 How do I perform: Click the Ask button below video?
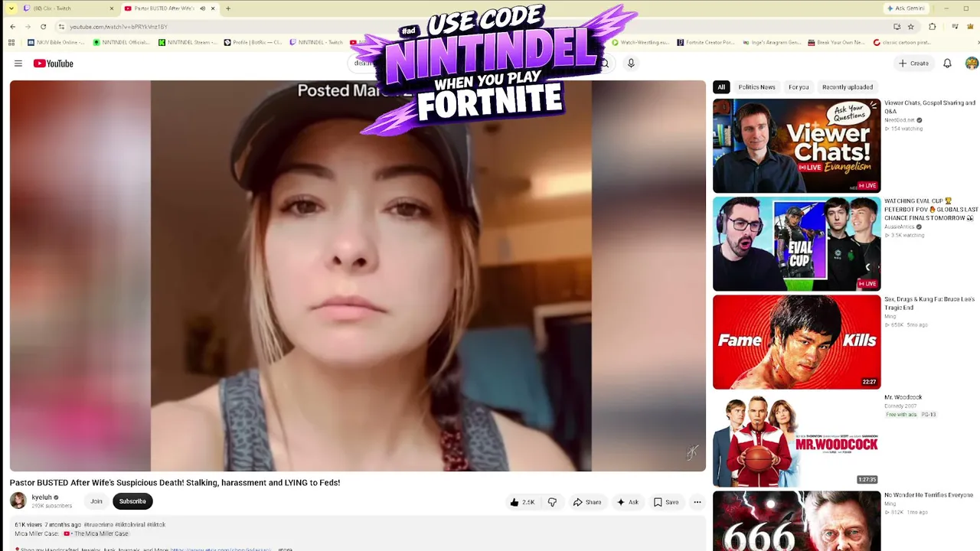[x=628, y=502]
